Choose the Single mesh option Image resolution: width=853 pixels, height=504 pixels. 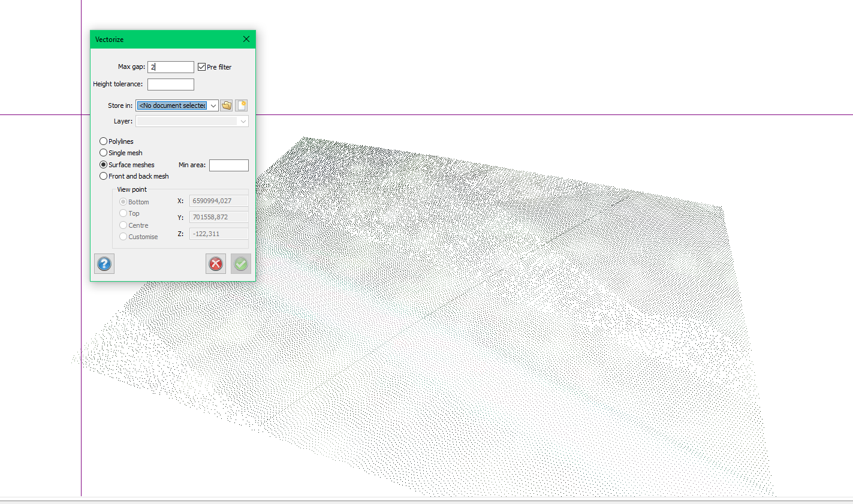coord(104,153)
